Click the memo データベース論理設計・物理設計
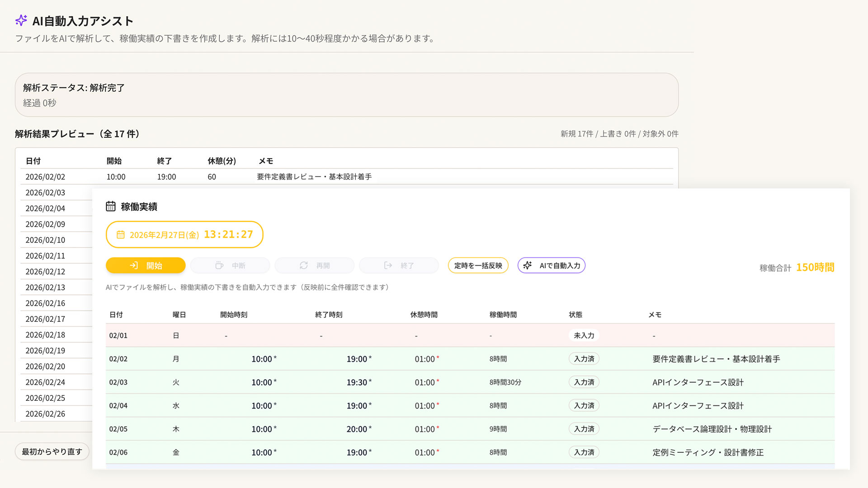Viewport: 868px width, 488px height. (712, 429)
